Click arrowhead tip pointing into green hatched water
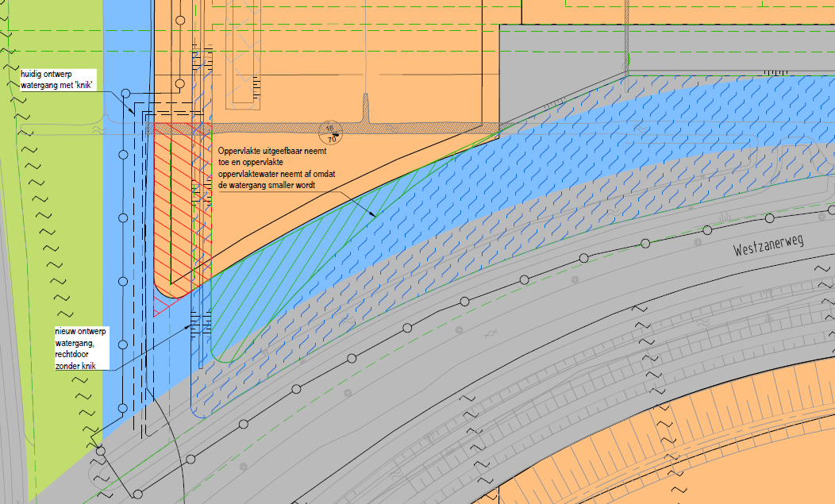 (x=375, y=215)
